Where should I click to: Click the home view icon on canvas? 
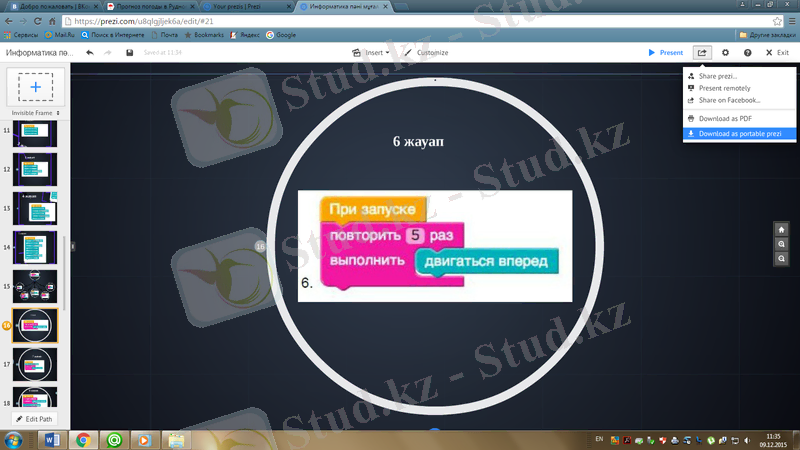tap(781, 229)
